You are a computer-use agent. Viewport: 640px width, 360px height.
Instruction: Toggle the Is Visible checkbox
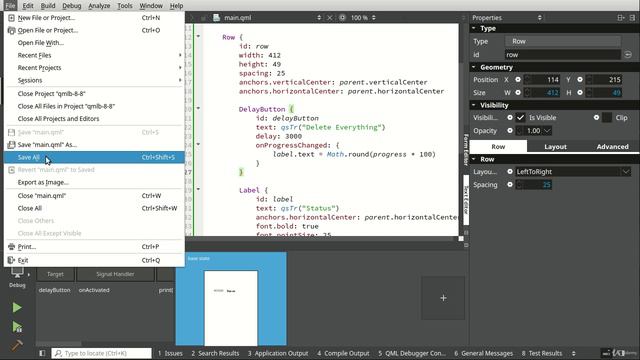coord(520,118)
